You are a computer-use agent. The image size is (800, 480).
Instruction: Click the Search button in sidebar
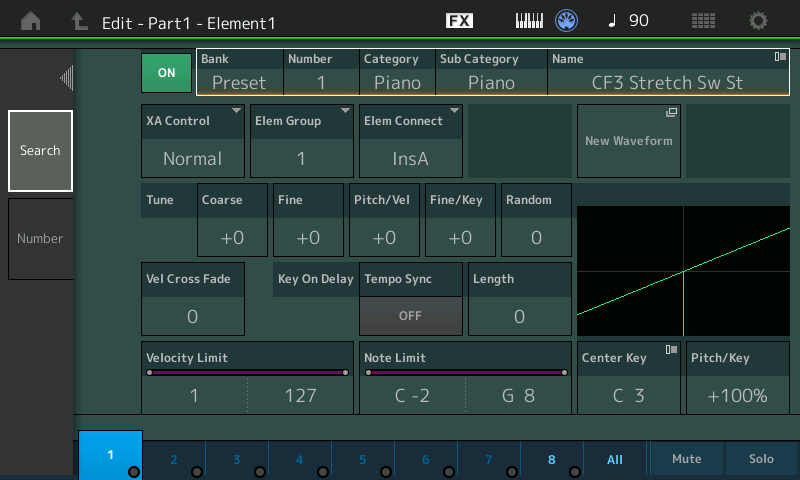[40, 151]
